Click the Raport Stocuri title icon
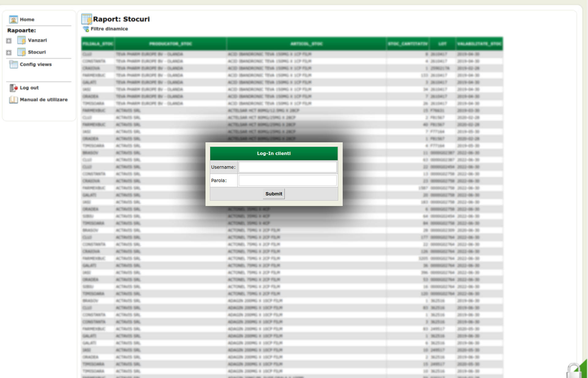Screen dimensions: 588x378 click(86, 19)
